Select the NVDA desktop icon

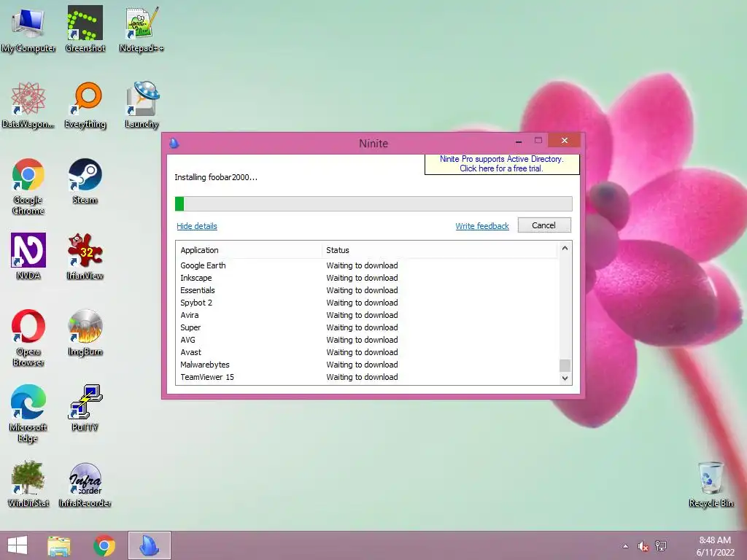click(x=28, y=256)
